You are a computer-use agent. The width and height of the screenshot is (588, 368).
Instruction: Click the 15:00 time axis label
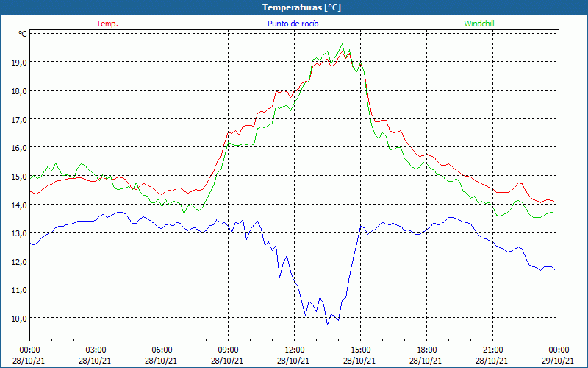click(360, 350)
